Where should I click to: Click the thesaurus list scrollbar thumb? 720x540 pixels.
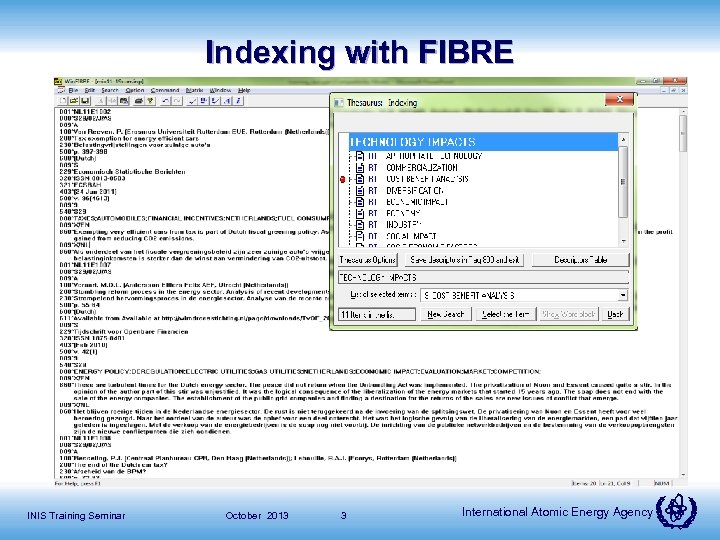click(x=623, y=182)
